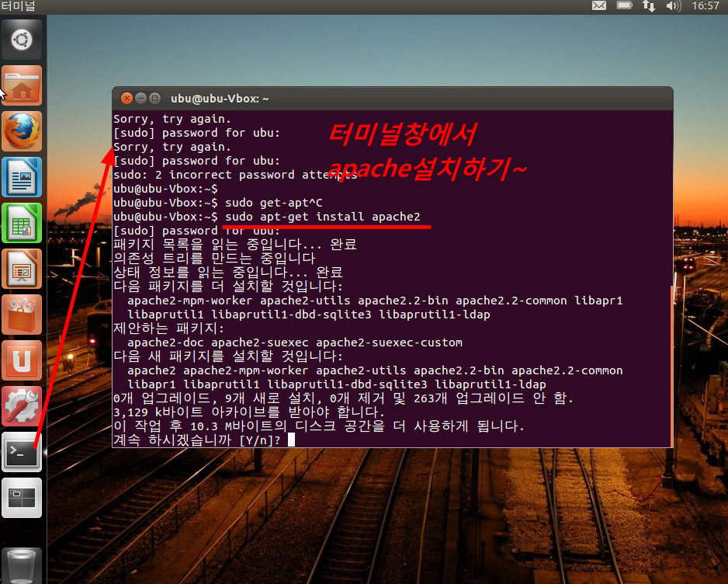Open System Settings gear and wrench icon
Screen dimensions: 728x584
point(21,405)
